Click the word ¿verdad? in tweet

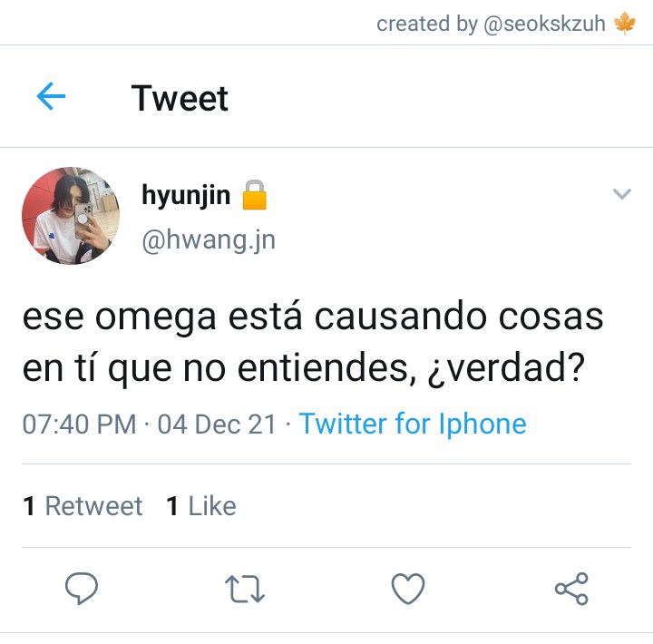pos(505,368)
